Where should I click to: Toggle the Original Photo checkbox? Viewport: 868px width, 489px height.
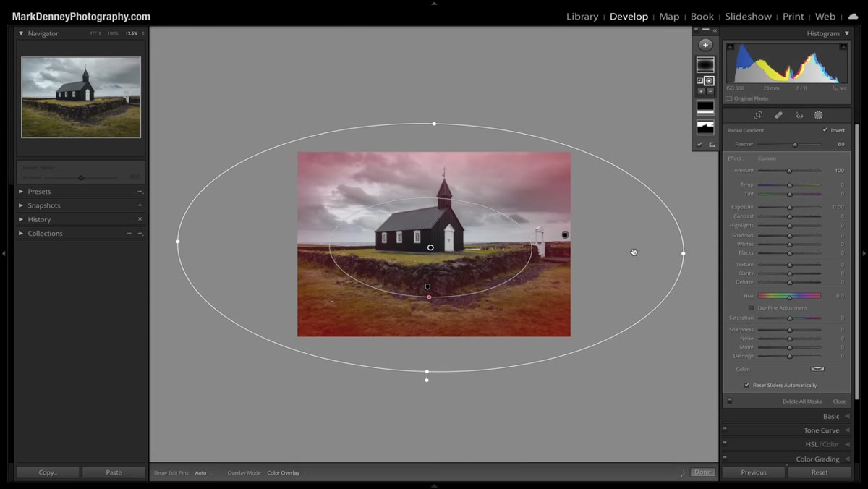tap(729, 98)
